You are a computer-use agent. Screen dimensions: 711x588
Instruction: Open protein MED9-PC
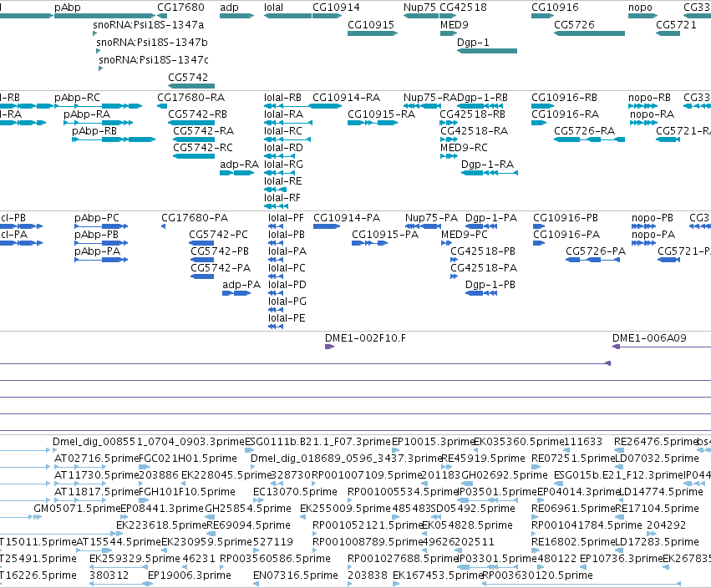click(465, 235)
